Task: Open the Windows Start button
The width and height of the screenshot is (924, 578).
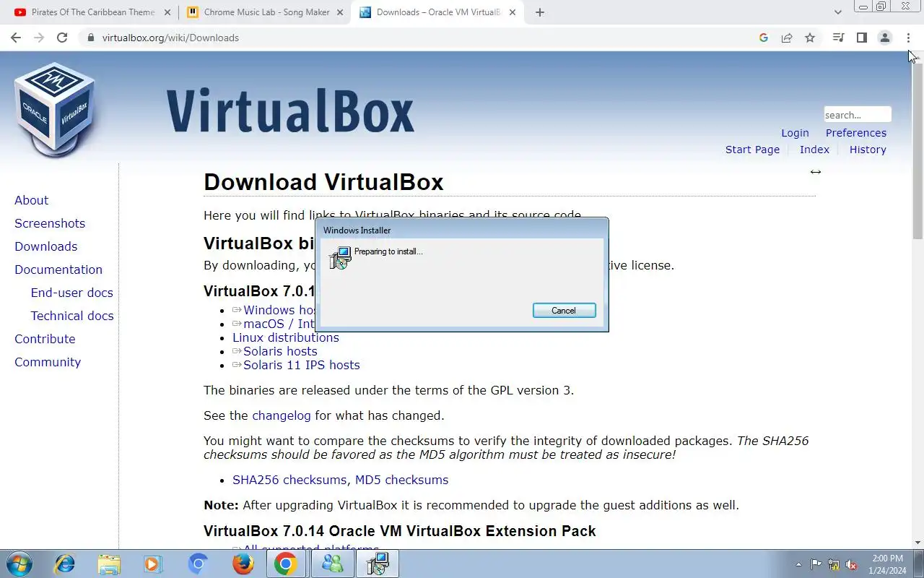Action: click(18, 564)
